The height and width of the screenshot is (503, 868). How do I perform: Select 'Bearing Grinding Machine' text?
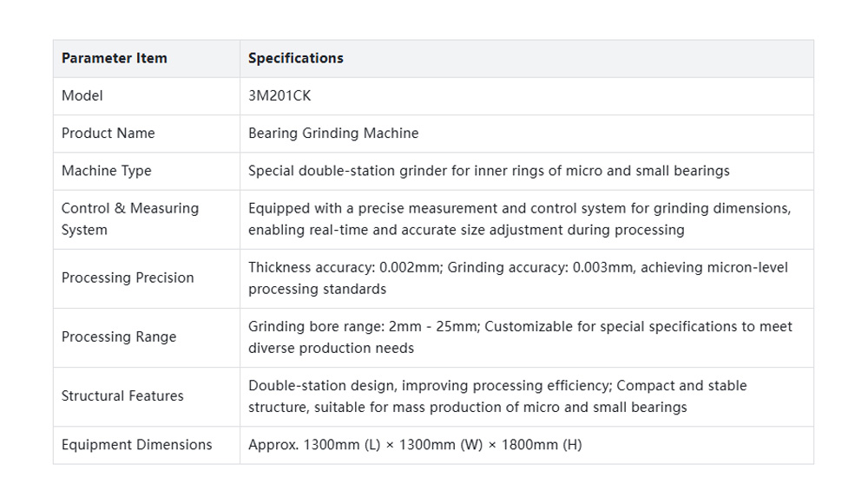coord(333,134)
